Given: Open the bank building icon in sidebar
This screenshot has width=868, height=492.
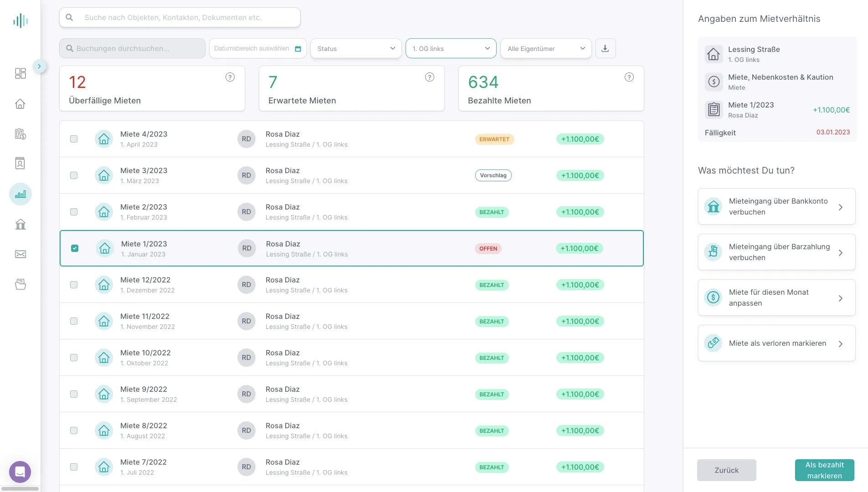Looking at the screenshot, I should pyautogui.click(x=21, y=224).
